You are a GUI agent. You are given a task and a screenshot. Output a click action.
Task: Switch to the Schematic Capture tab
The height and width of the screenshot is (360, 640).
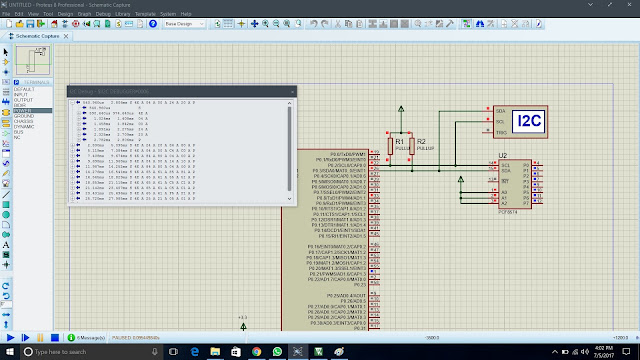[38, 36]
